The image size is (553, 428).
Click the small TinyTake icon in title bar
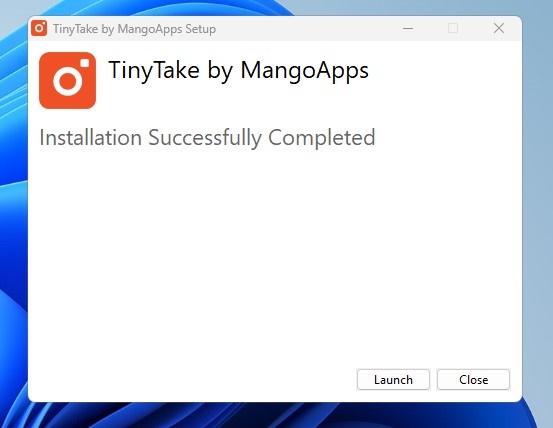[39, 28]
